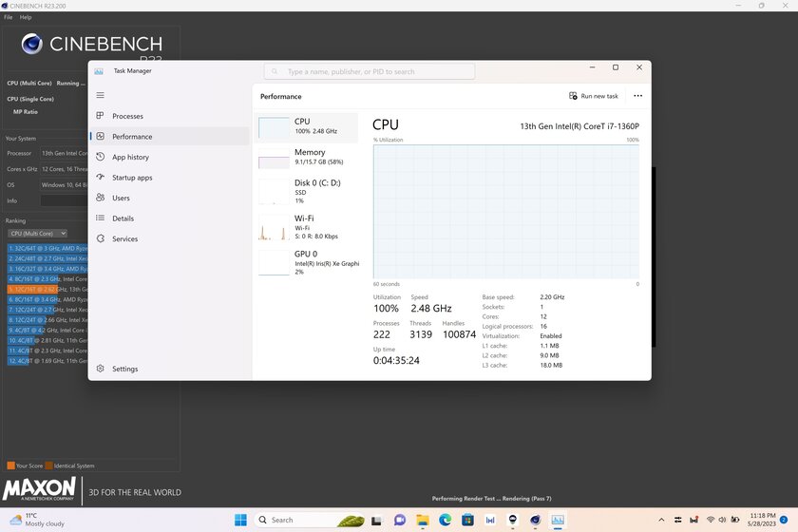The height and width of the screenshot is (532, 798).
Task: Click the Services icon in Task Manager sidebar
Action: (x=101, y=238)
